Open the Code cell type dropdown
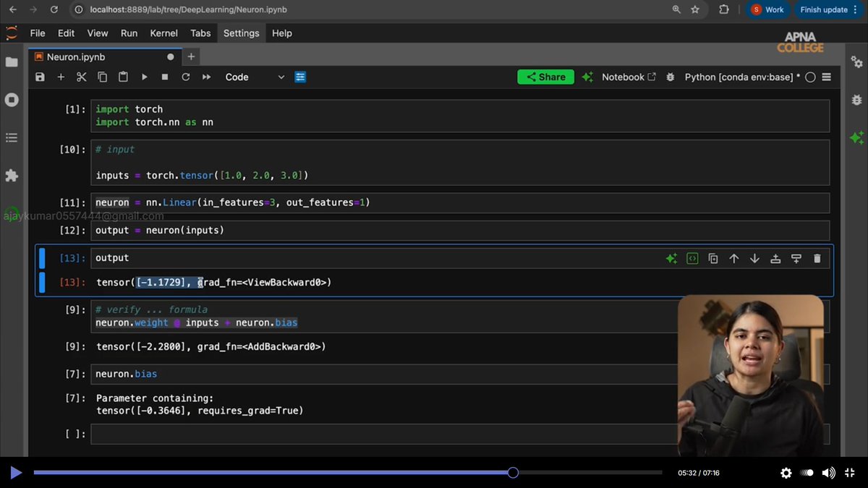This screenshot has width=868, height=488. (x=255, y=77)
